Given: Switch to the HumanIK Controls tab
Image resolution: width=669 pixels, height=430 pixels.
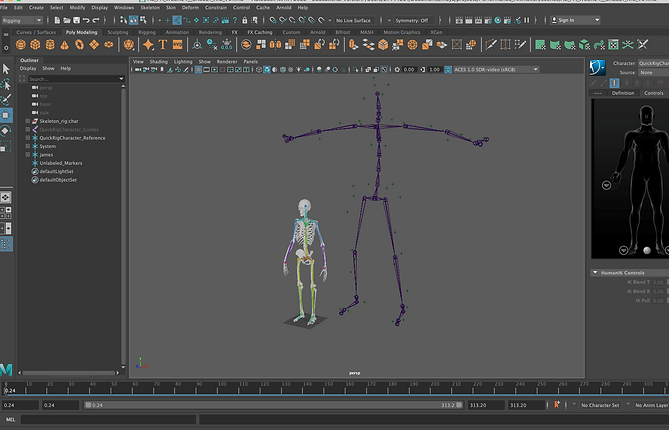Looking at the screenshot, I should tap(654, 93).
